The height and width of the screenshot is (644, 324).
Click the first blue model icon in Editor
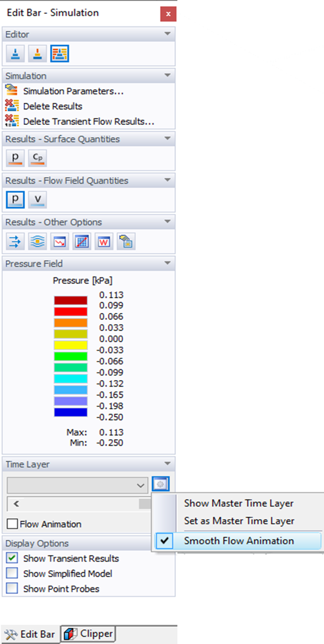15,54
